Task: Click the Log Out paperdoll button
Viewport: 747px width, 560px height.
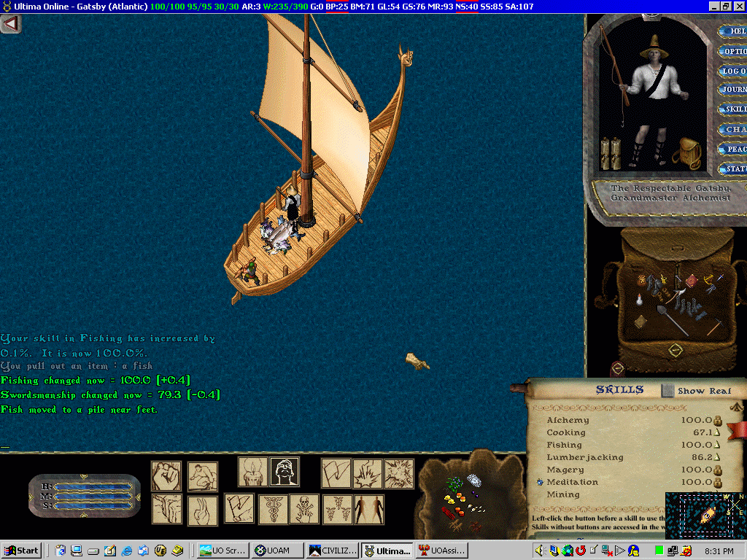Action: tap(733, 71)
